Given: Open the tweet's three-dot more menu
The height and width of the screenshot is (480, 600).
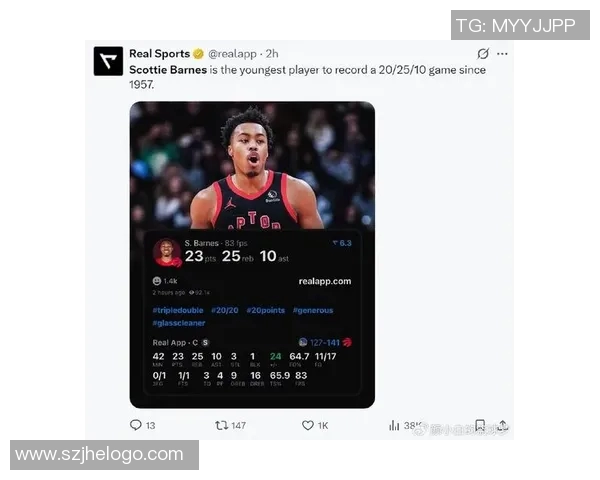Looking at the screenshot, I should 502,54.
